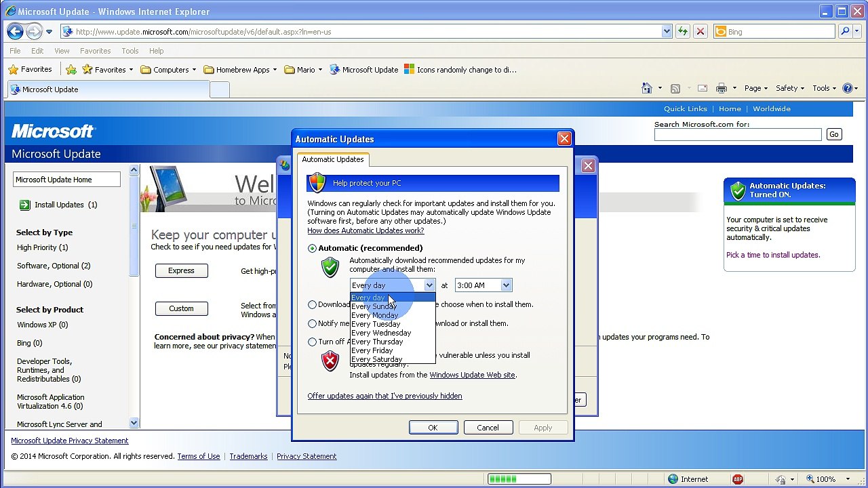Close the background dialog behind Automatic Updates

(x=588, y=165)
